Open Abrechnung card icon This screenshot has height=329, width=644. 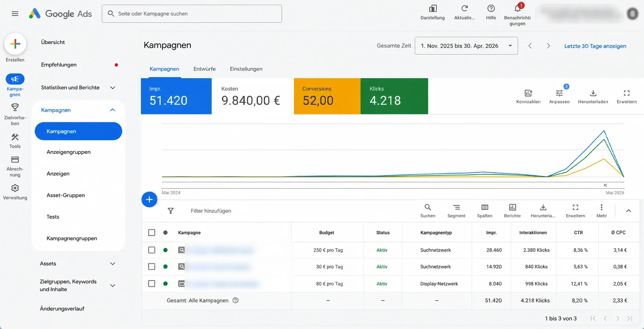(15, 160)
